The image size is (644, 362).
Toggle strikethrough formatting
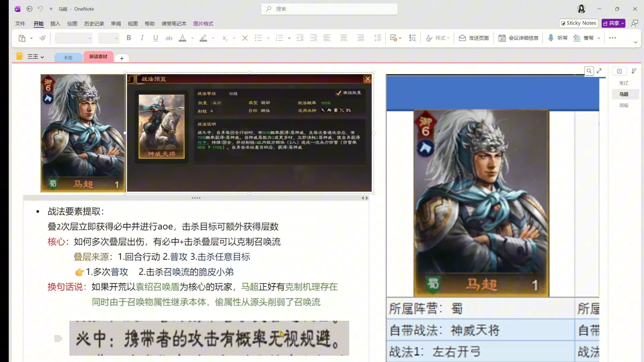coord(169,38)
